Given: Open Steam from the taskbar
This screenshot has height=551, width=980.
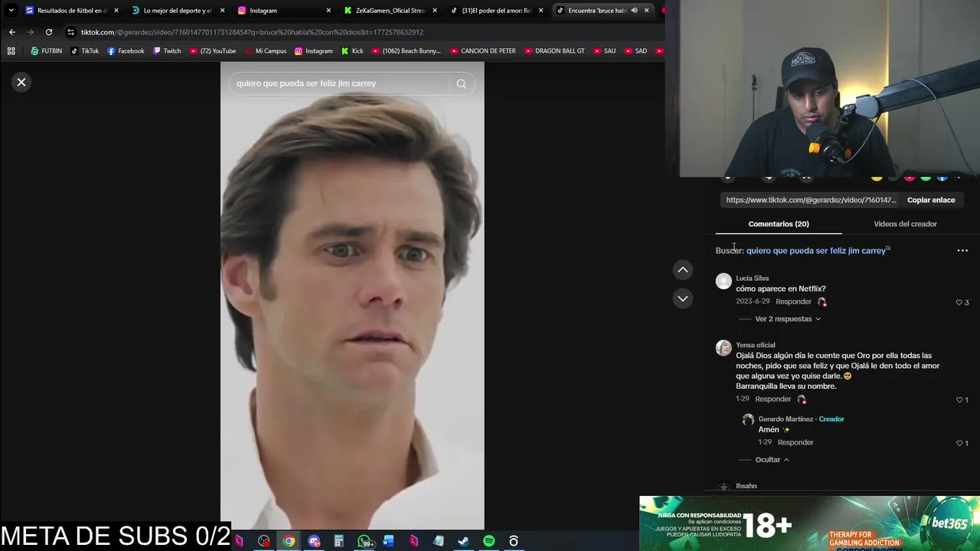Looking at the screenshot, I should click(x=463, y=541).
